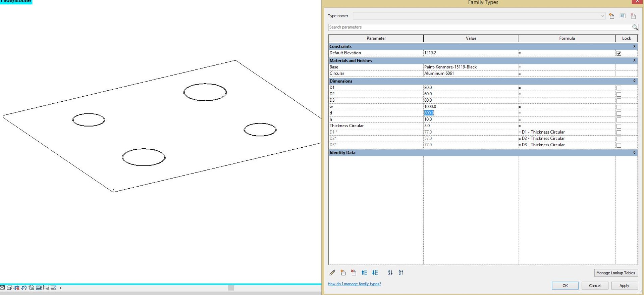Viewport: 644px width, 295px height.
Task: Check the lock box for D2
Action: point(619,94)
